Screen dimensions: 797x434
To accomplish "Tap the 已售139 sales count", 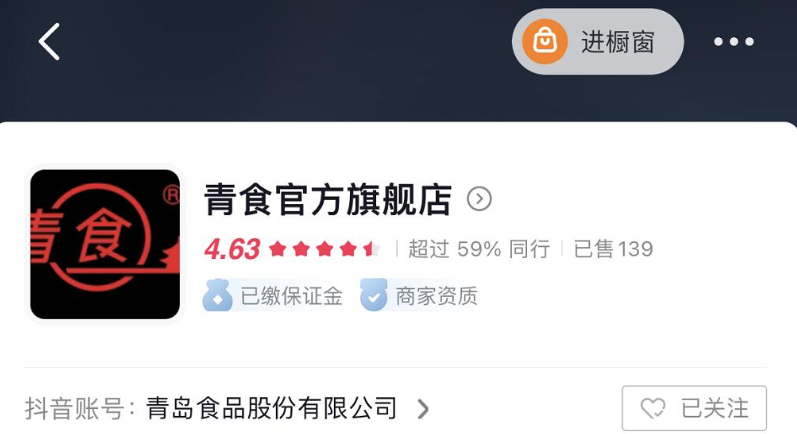I will coord(614,249).
